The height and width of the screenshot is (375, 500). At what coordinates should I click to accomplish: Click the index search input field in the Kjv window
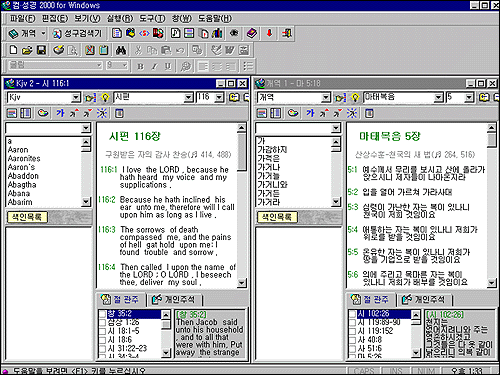[44, 128]
